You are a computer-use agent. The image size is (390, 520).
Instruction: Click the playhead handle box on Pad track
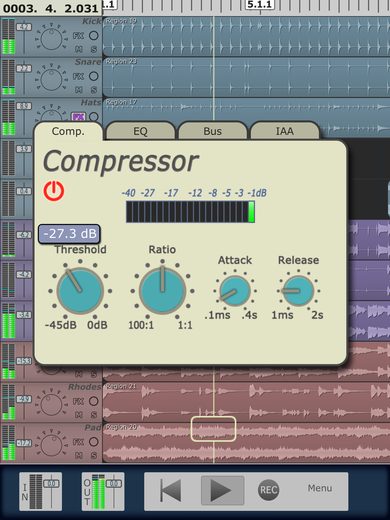pyautogui.click(x=213, y=429)
